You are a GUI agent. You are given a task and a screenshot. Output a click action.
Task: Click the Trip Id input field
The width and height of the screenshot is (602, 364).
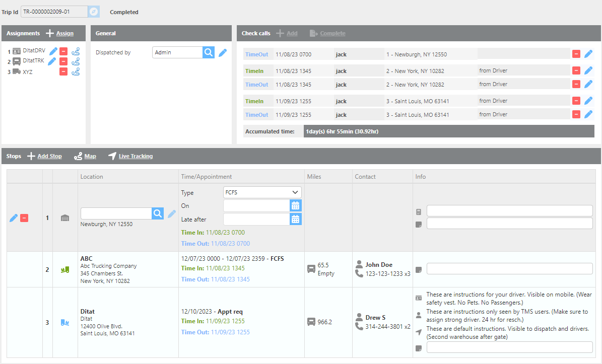click(54, 12)
